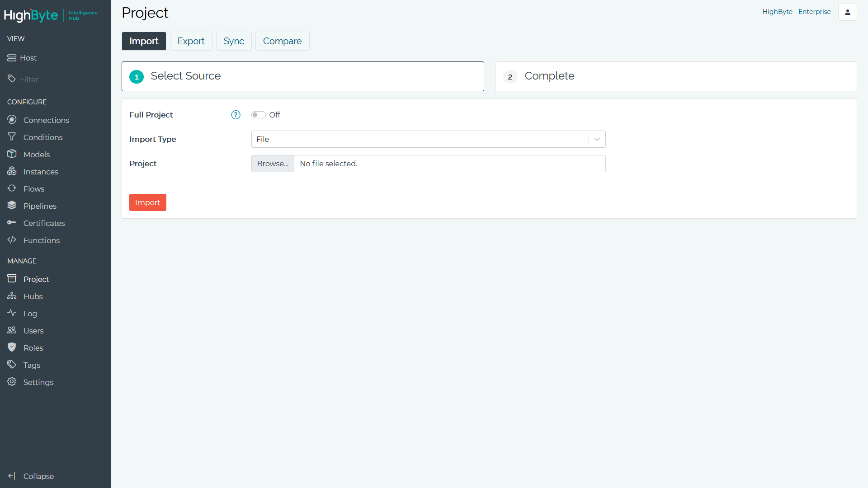Open the user account profile icon
Viewport: 868px width, 488px height.
click(x=848, y=12)
